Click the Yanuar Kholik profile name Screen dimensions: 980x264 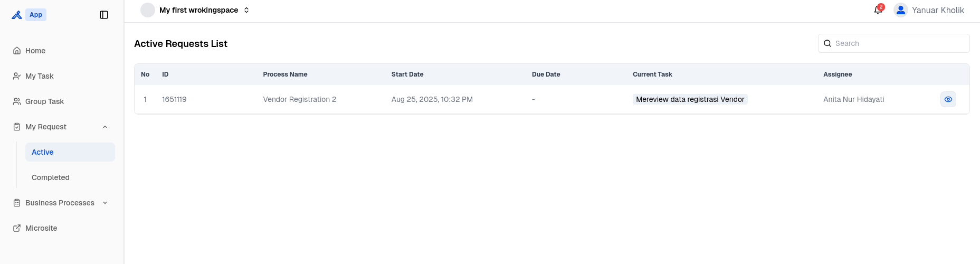coord(938,10)
